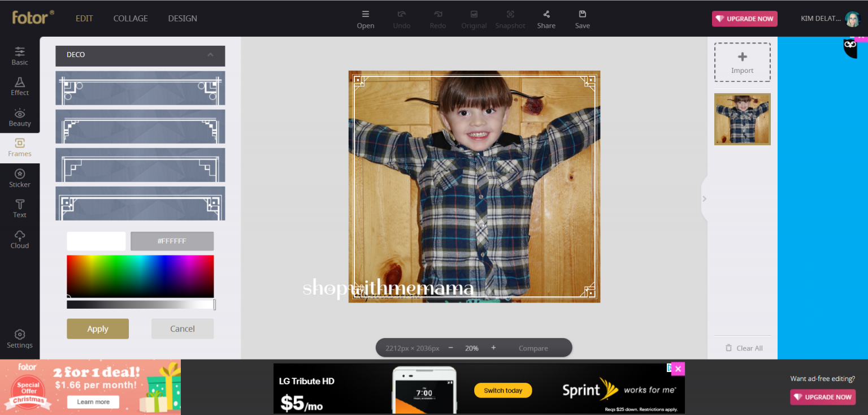
Task: Pick a color from the spectrum picker
Action: tap(140, 276)
